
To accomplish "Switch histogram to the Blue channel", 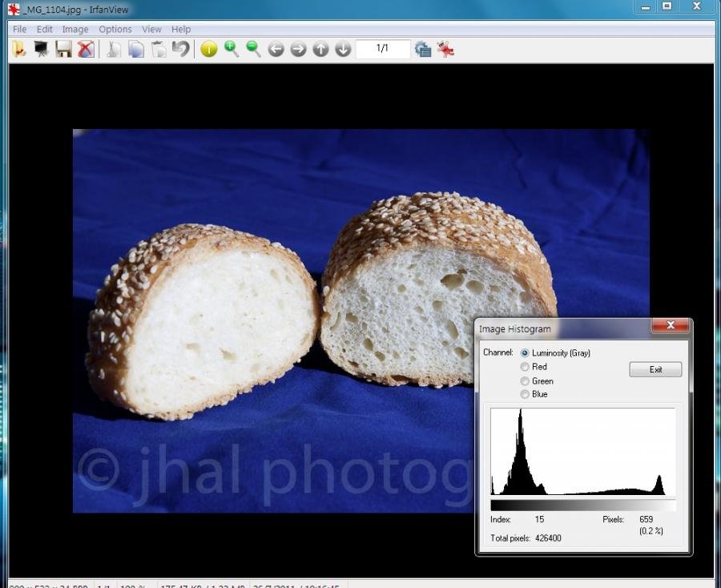I will [525, 394].
